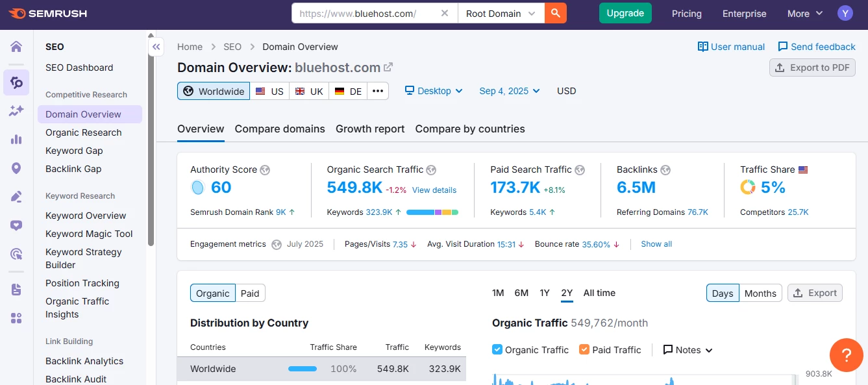Open the bar chart Traffic sidebar icon
The height and width of the screenshot is (385, 868).
(16, 140)
